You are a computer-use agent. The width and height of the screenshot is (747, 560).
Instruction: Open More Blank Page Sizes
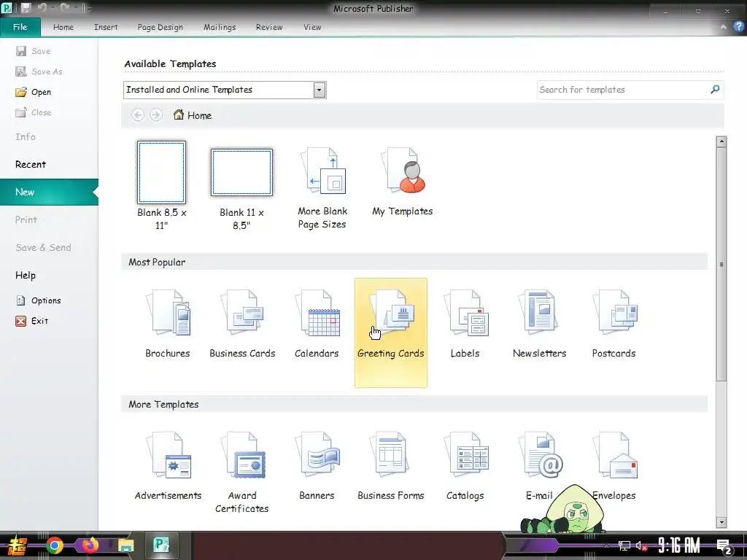322,188
